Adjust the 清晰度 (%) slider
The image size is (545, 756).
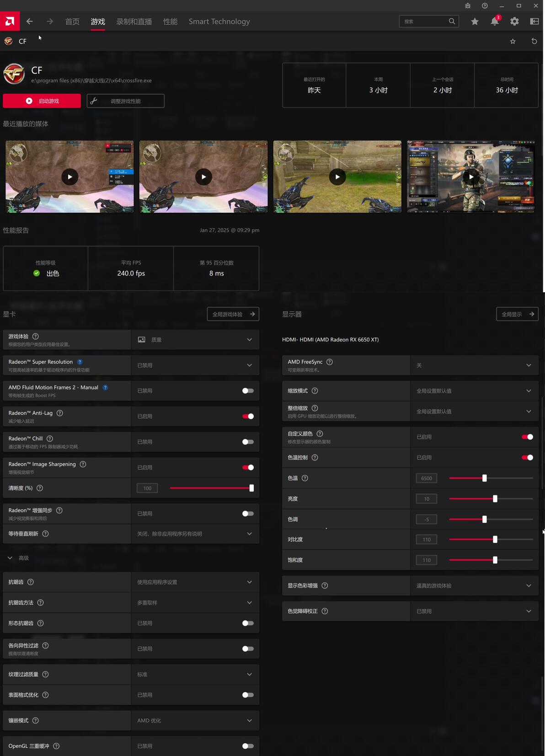[x=211, y=488]
